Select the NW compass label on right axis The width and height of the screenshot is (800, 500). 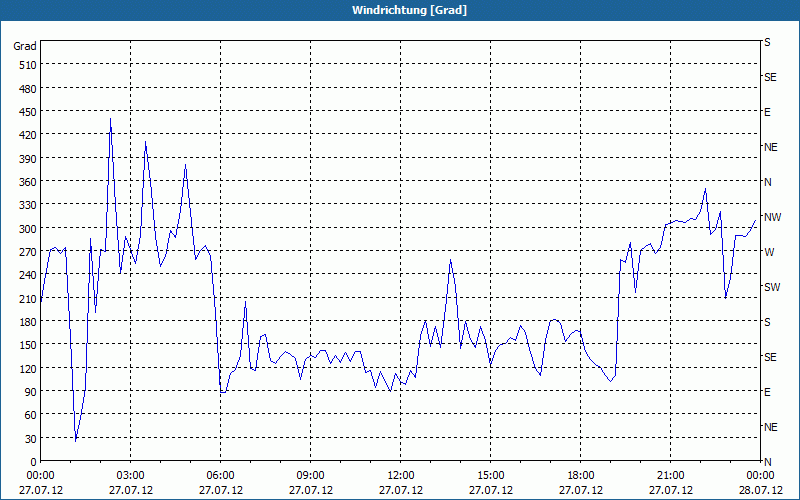[771, 217]
